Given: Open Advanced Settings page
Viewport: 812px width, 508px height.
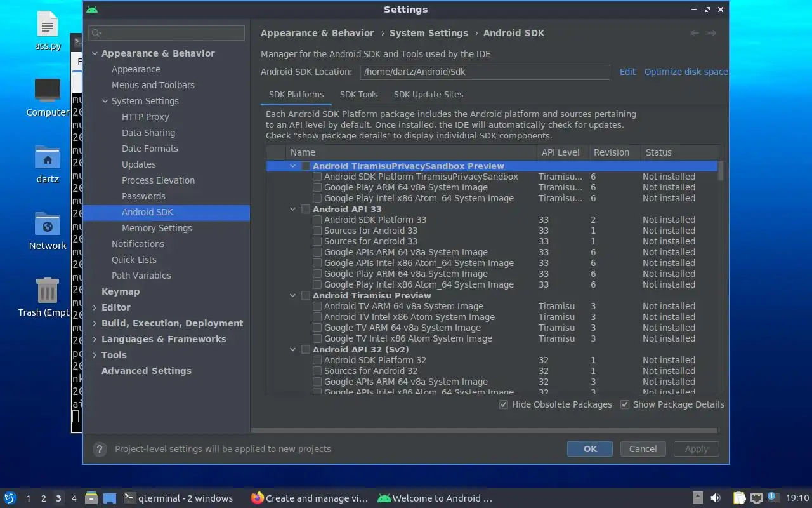Looking at the screenshot, I should (x=146, y=371).
